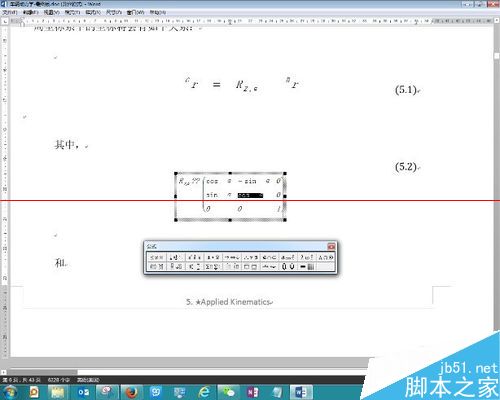Viewport: 500px width, 400px height.
Task: Open Internet Explorer from the taskbar
Action: click(x=204, y=392)
